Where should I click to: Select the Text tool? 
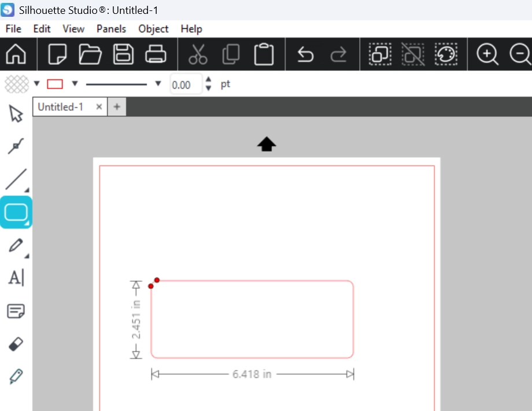[x=16, y=278]
